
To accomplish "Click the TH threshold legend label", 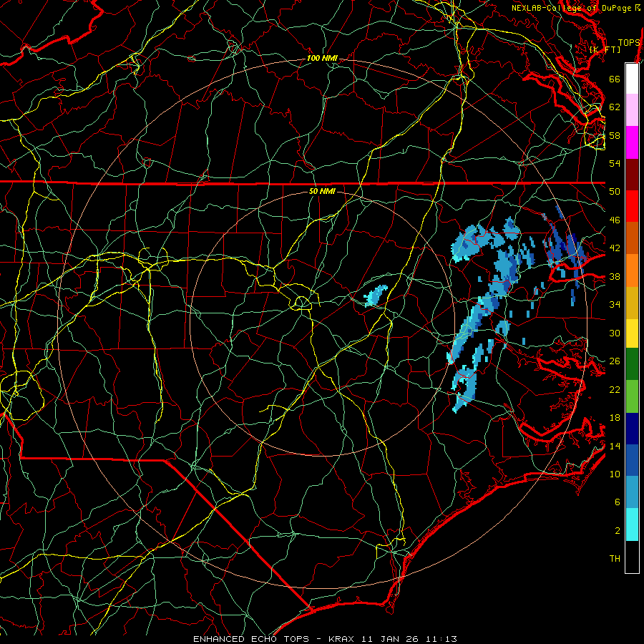I will coord(615,559).
